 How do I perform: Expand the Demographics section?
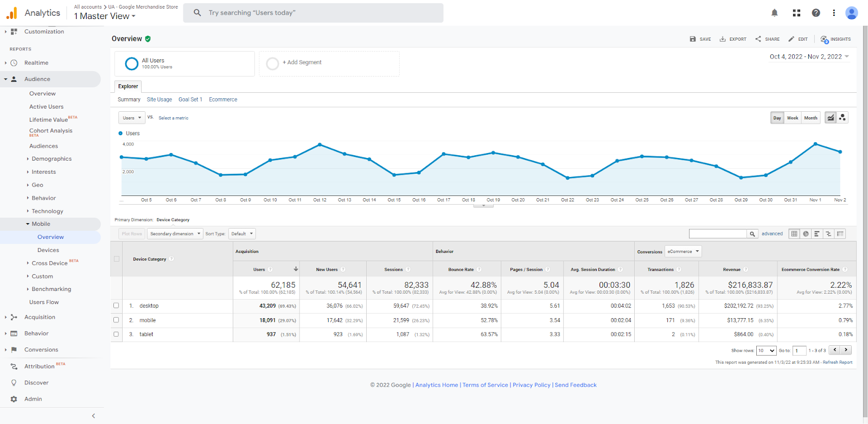[52, 159]
